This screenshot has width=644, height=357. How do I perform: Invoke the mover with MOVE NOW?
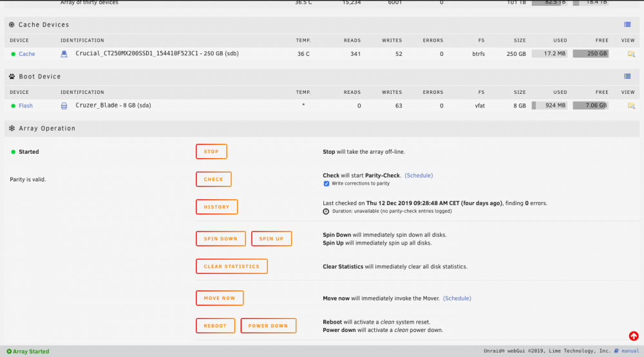220,298
